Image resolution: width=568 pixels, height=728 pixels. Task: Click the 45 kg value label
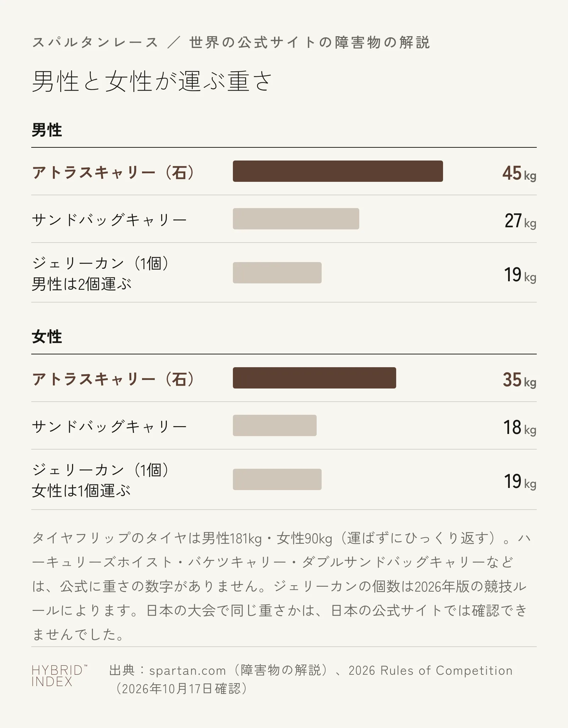[x=519, y=173]
